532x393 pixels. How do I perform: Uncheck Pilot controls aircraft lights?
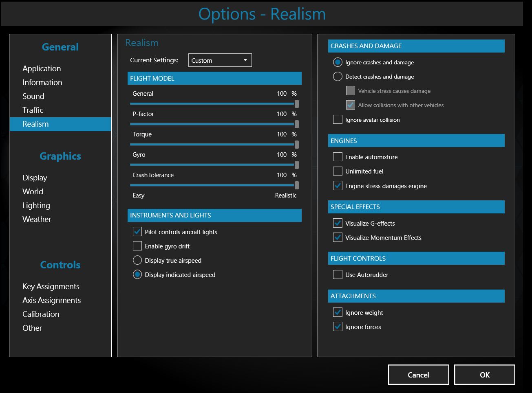pyautogui.click(x=137, y=232)
